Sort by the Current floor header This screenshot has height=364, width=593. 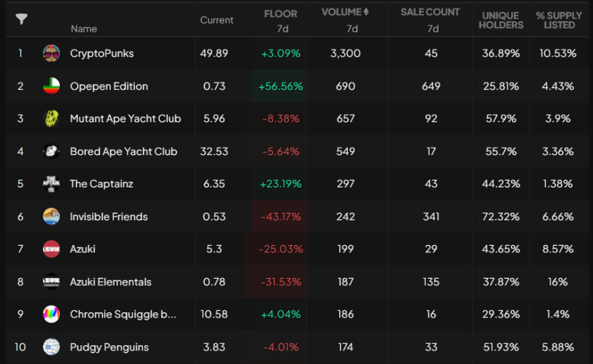(x=217, y=20)
